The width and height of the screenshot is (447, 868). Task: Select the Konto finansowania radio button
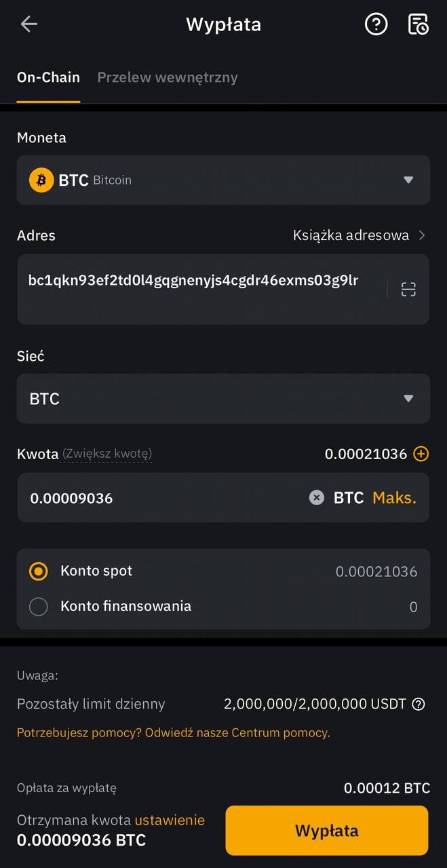(x=39, y=606)
